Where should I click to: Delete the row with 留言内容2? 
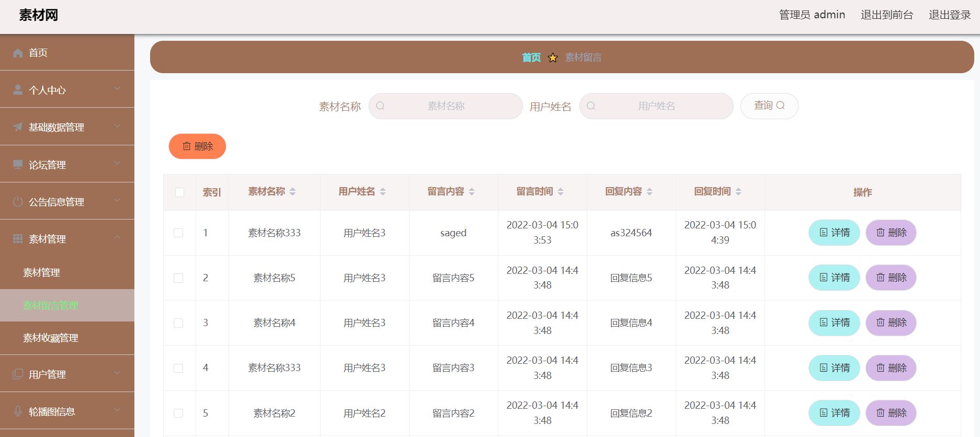[x=891, y=413]
